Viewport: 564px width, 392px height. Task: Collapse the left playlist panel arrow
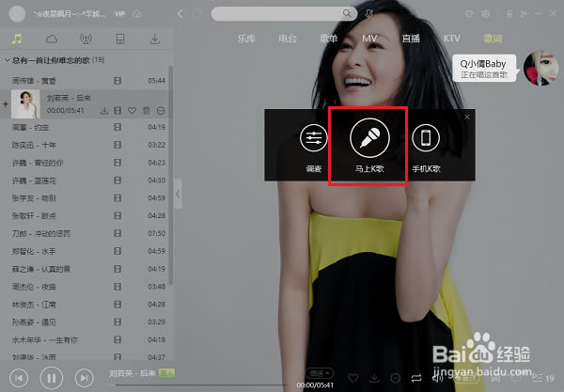tap(178, 194)
